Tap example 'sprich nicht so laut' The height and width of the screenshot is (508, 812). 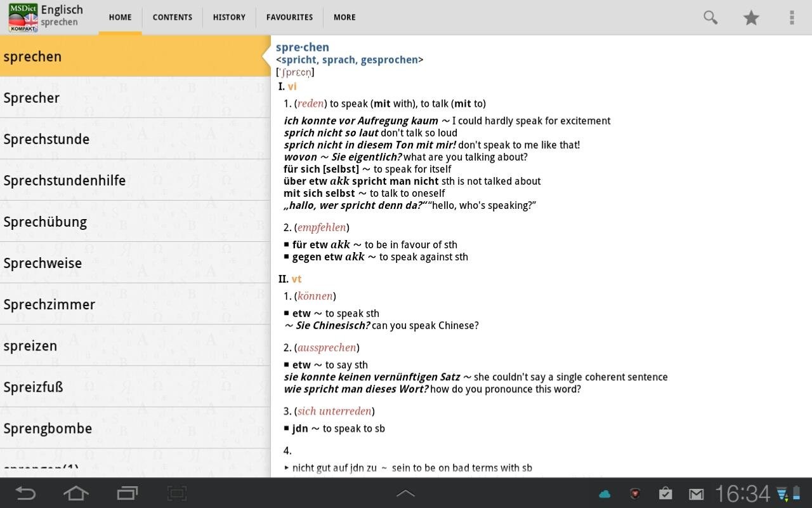pos(331,133)
